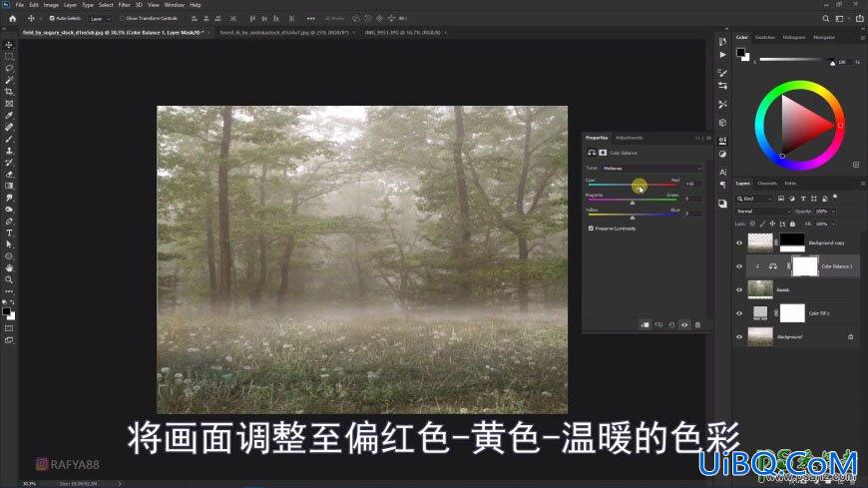Enable Show Transform Controls checkbox
The height and width of the screenshot is (488, 868).
pyautogui.click(x=123, y=18)
